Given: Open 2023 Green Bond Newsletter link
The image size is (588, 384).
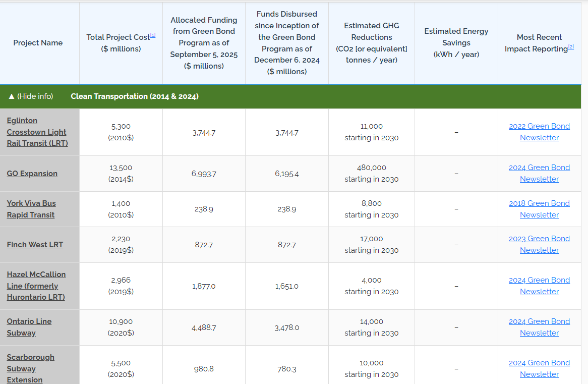Looking at the screenshot, I should pyautogui.click(x=539, y=244).
